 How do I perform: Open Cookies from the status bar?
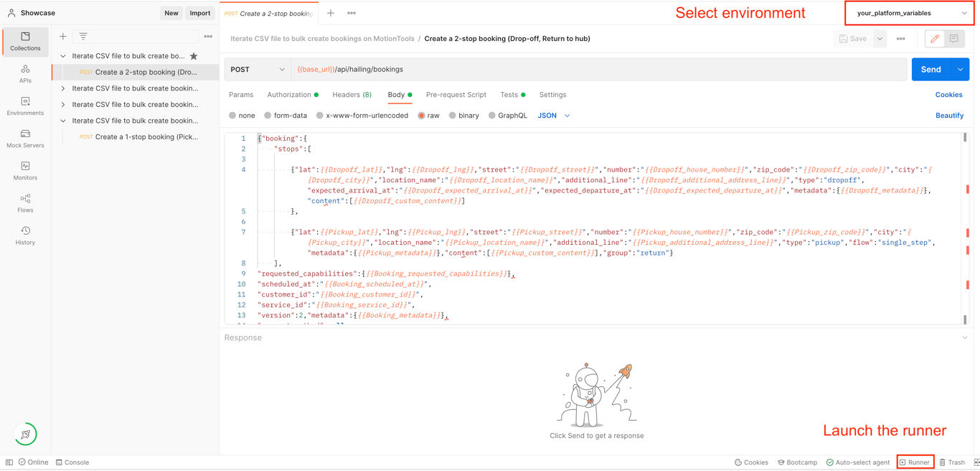751,462
